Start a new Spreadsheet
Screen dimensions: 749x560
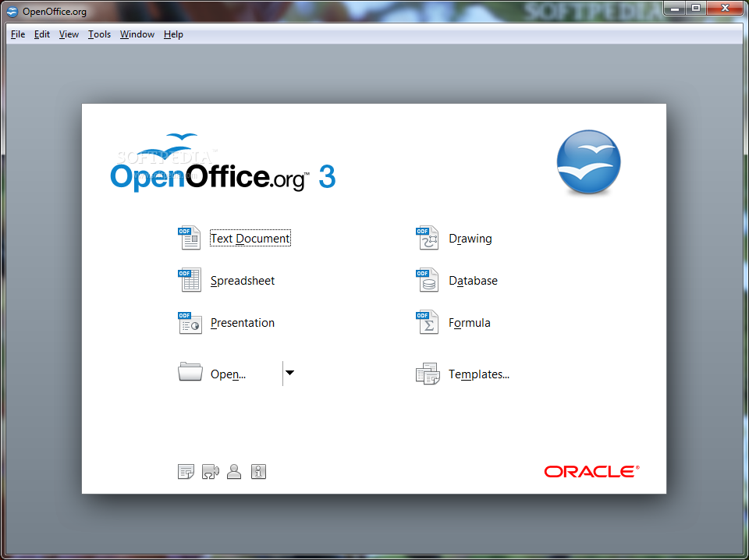pyautogui.click(x=243, y=281)
